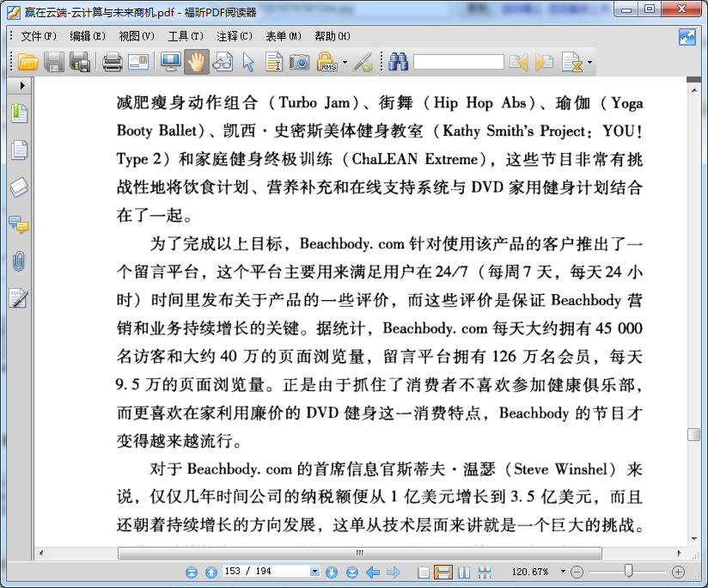Open the 编辑(E) menu
Viewport: 708px width, 588px height.
[x=87, y=36]
